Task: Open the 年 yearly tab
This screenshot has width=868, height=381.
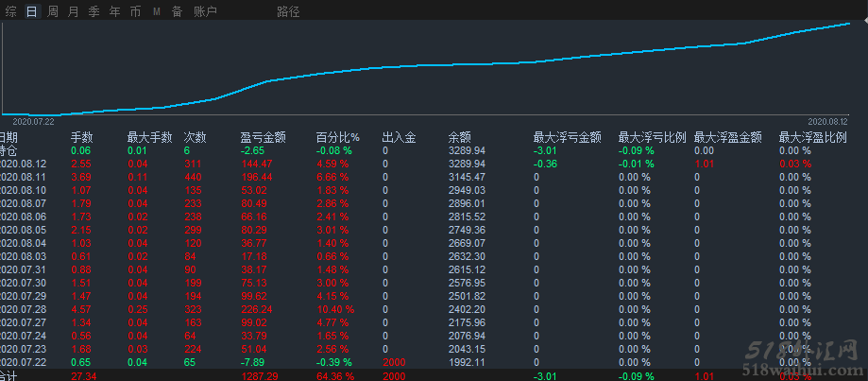Action: 114,11
